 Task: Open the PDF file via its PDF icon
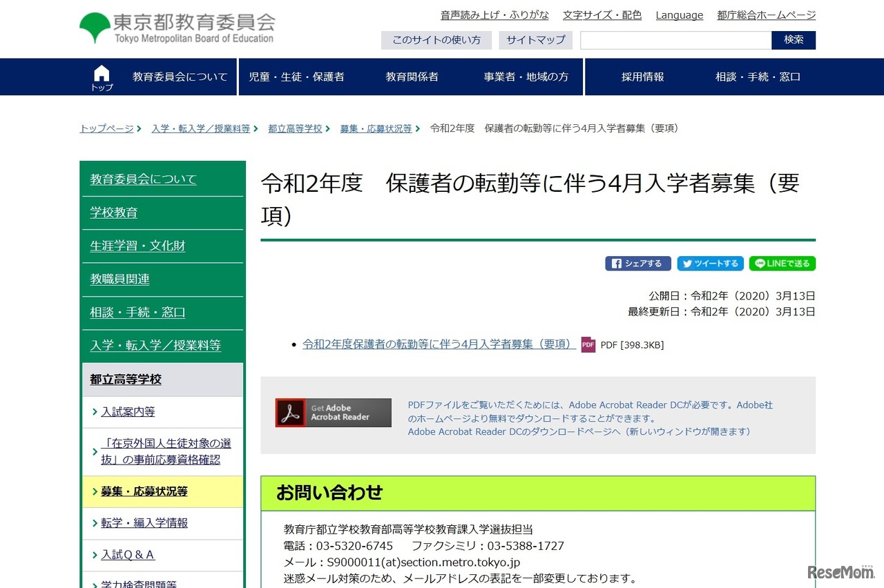[x=587, y=344]
